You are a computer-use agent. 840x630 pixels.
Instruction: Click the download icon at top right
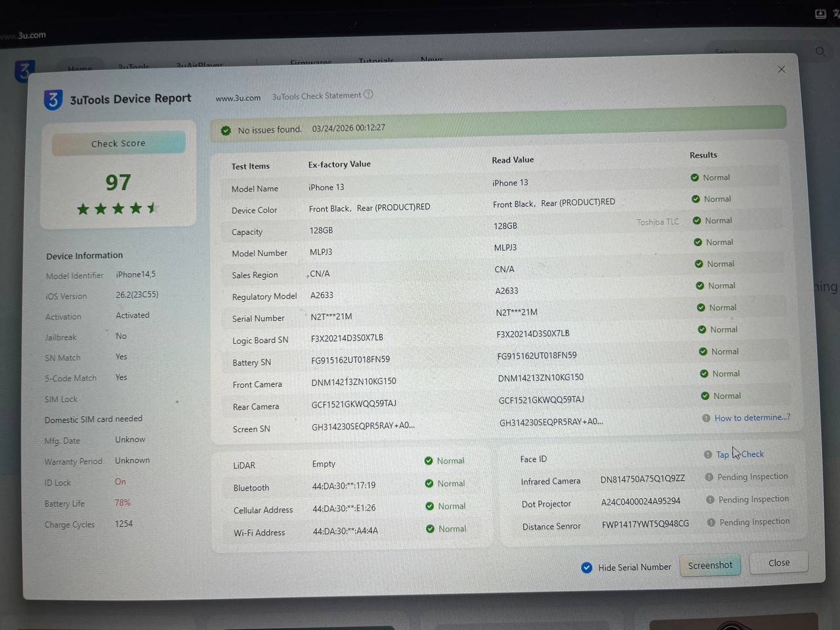tap(820, 14)
